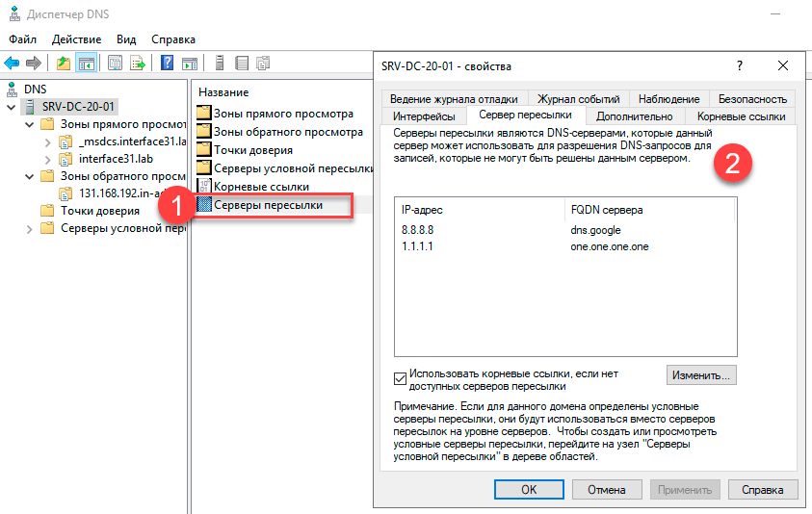This screenshot has width=812, height=514.
Task: Switch to the Корневые ссылки tab
Action: click(x=741, y=116)
